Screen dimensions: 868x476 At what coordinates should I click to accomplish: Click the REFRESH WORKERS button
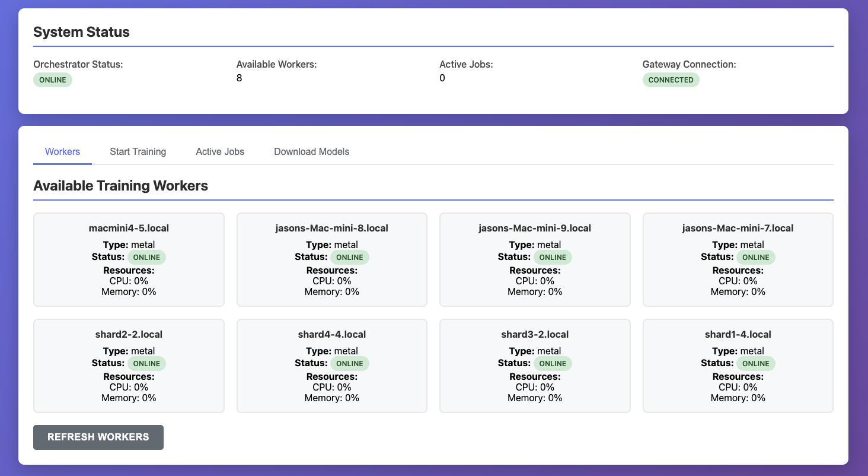[x=98, y=437]
